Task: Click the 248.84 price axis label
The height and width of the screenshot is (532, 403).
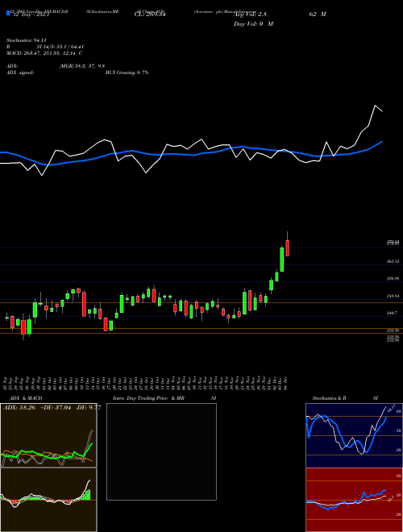Action: [393, 296]
